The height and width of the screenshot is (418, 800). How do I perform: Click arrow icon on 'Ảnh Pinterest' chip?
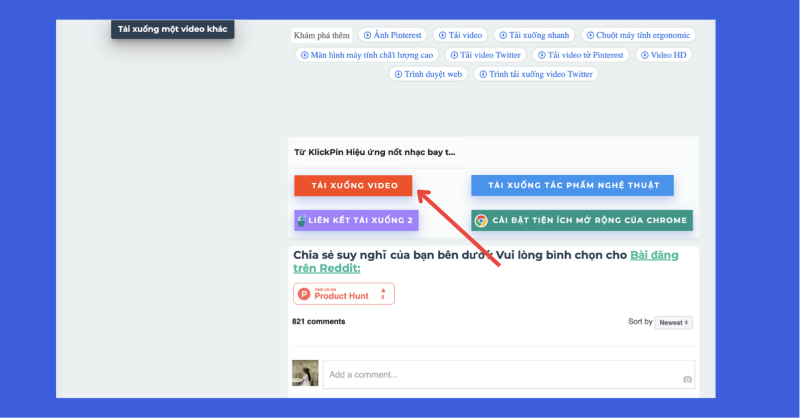pos(367,35)
